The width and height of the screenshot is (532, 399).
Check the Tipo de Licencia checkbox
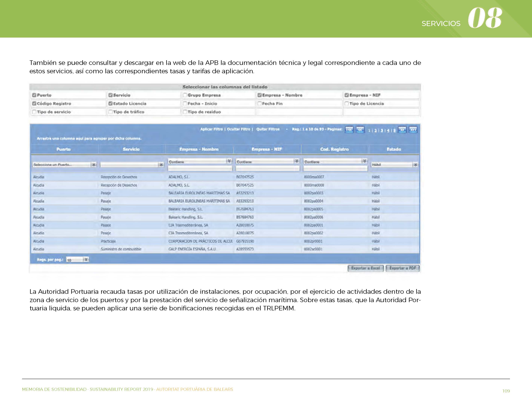pos(347,103)
